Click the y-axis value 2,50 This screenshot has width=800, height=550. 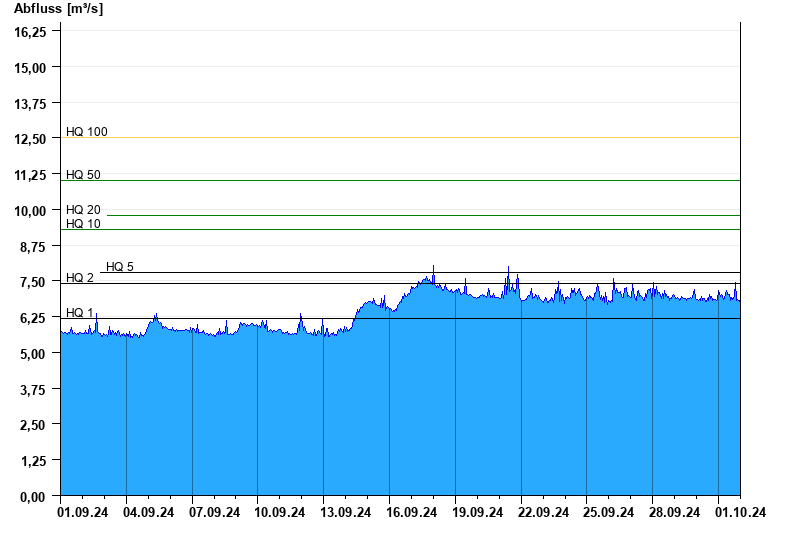tap(33, 425)
